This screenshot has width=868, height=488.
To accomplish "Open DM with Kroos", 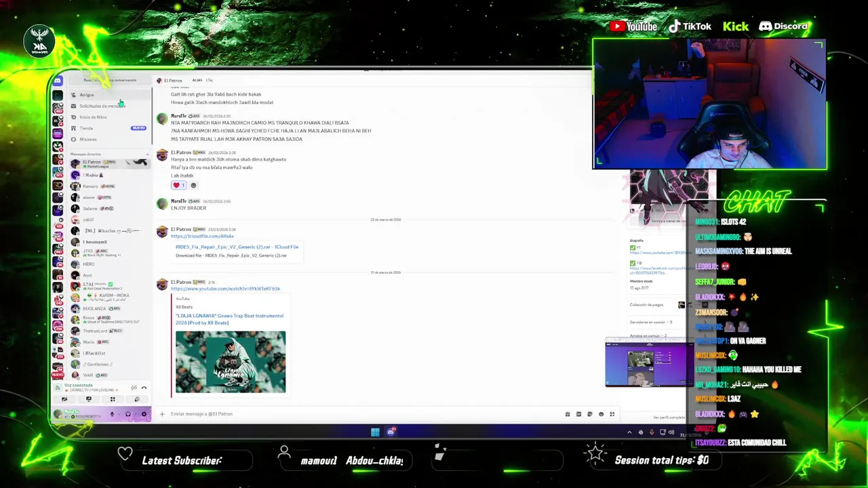I will pyautogui.click(x=110, y=319).
